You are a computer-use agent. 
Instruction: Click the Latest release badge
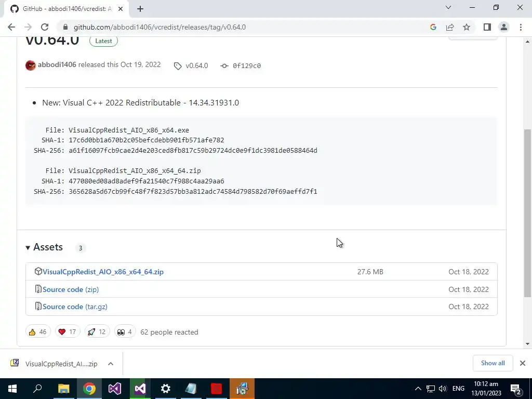[x=103, y=41]
